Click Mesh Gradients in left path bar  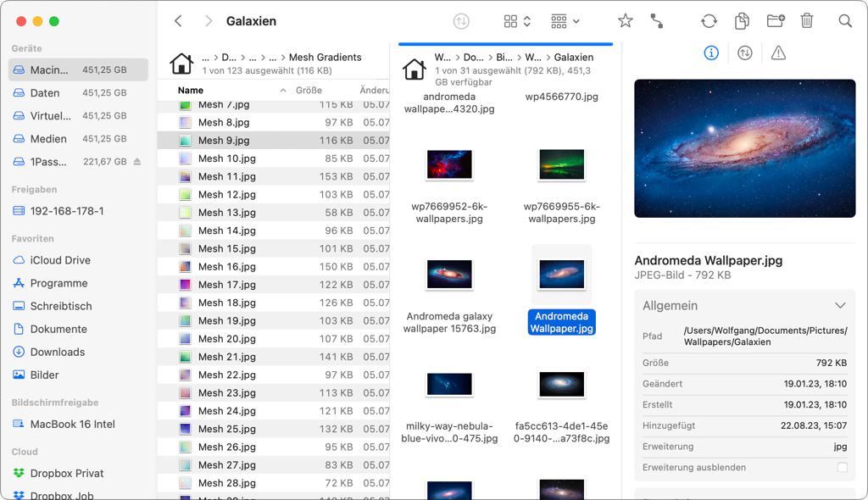pyautogui.click(x=325, y=57)
